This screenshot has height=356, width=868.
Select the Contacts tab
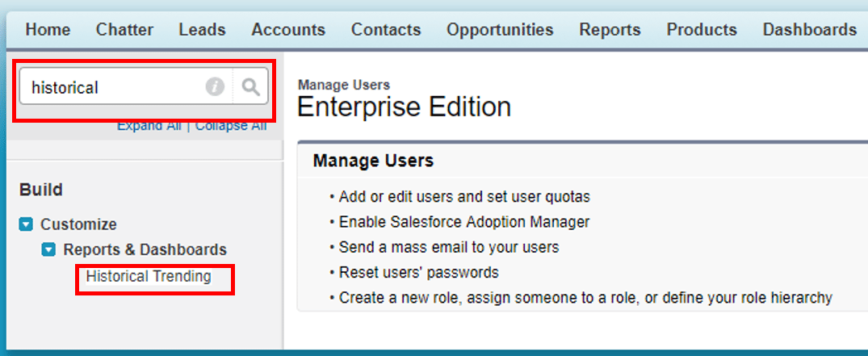tap(385, 30)
